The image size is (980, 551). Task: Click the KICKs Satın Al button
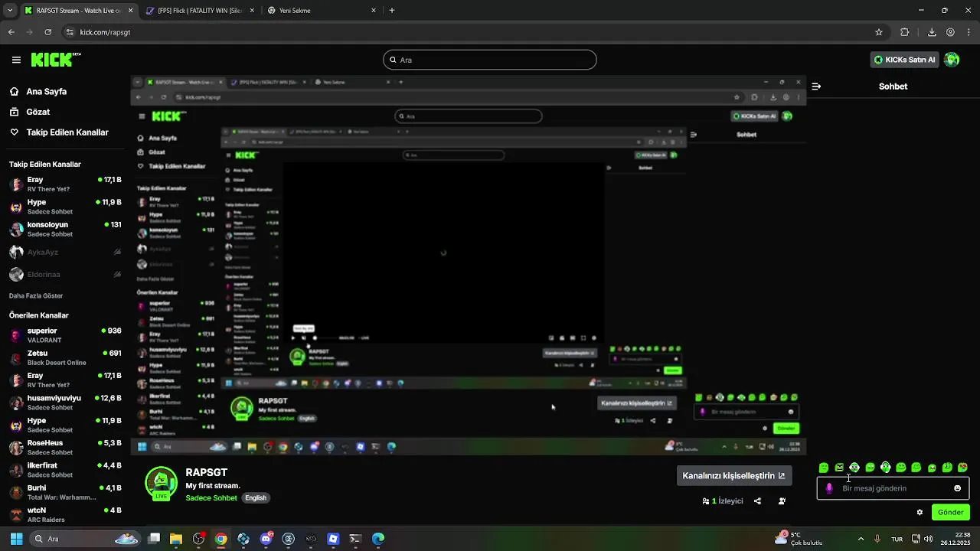tap(904, 60)
